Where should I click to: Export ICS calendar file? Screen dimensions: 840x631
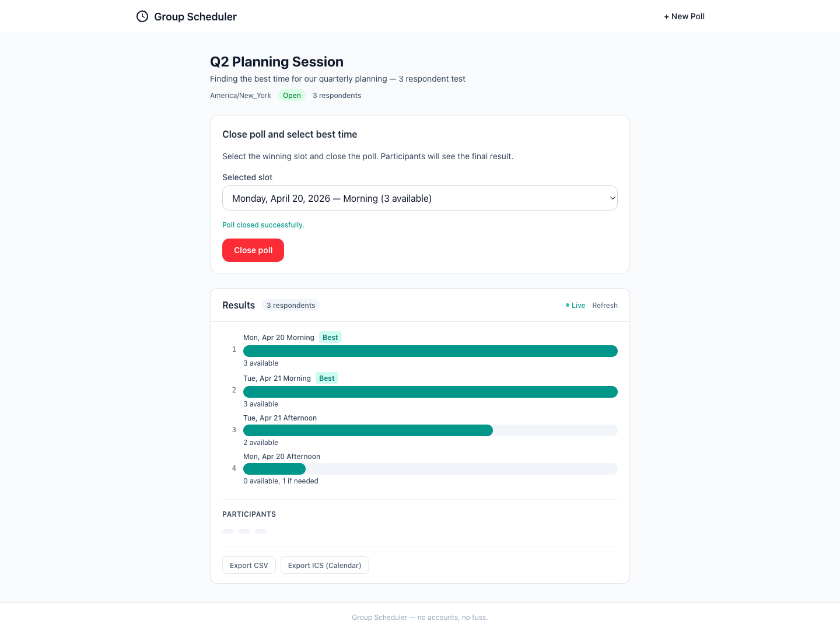click(324, 565)
